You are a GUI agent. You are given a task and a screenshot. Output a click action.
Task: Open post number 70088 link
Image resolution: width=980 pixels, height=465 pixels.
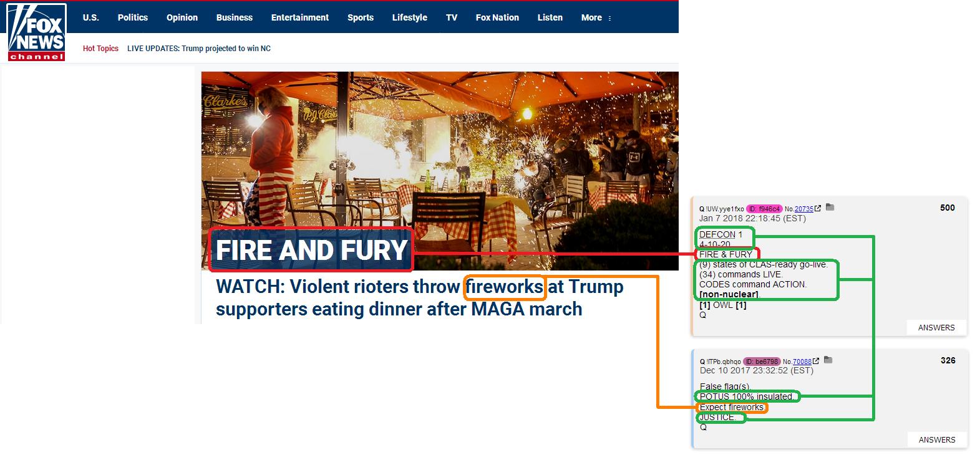[802, 362]
